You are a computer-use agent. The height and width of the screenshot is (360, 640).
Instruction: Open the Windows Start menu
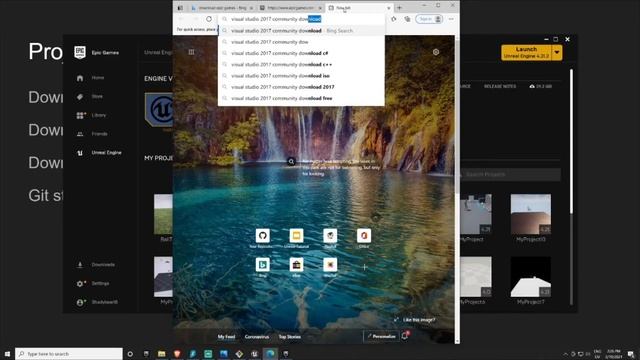[7, 354]
